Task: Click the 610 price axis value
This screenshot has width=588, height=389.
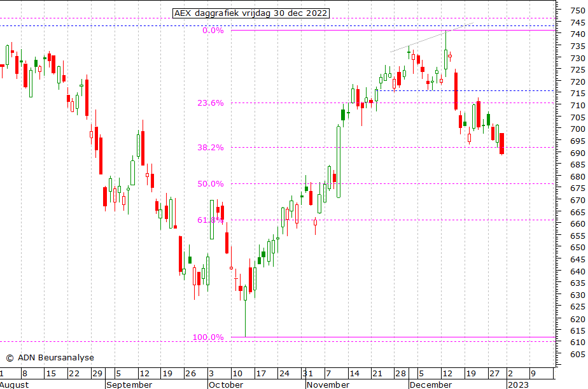Action: pos(578,343)
